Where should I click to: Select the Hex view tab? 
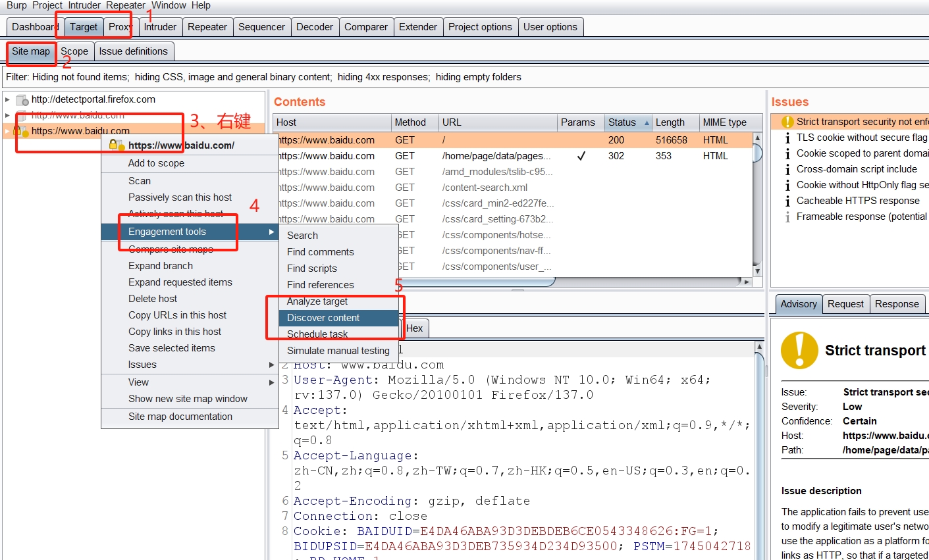point(415,328)
